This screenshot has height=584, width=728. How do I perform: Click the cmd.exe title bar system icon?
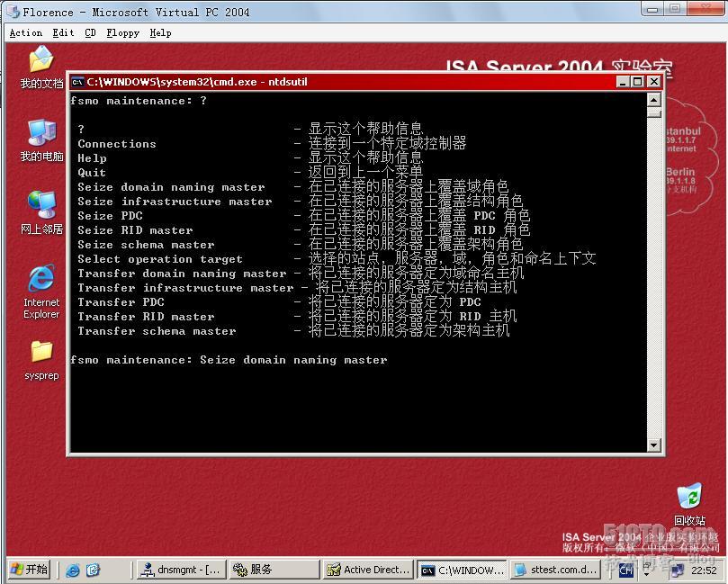(77, 82)
